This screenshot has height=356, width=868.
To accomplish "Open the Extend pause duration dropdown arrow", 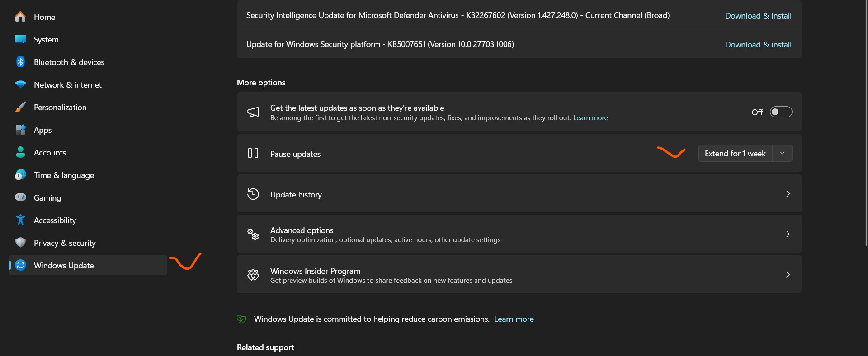I will coord(782,153).
